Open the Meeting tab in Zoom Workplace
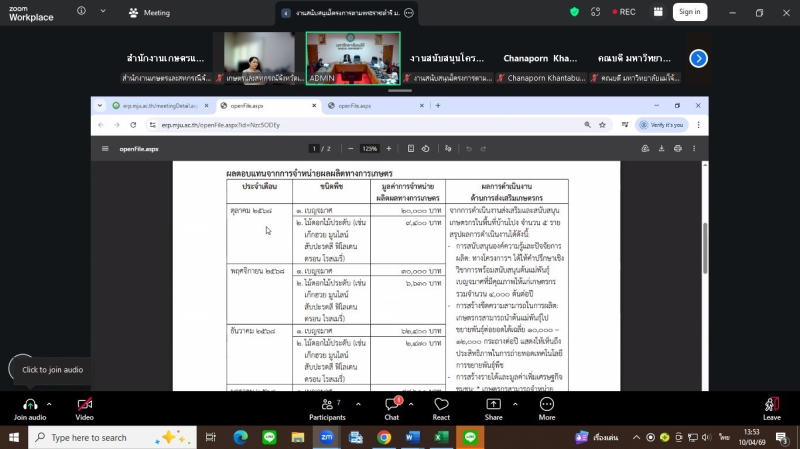The image size is (800, 449). [149, 13]
